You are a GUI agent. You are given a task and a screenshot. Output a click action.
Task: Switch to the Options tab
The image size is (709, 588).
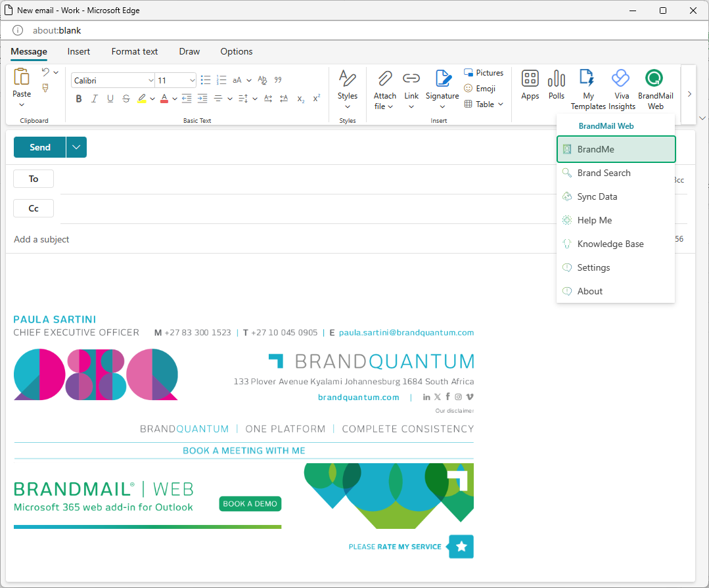[x=237, y=51]
